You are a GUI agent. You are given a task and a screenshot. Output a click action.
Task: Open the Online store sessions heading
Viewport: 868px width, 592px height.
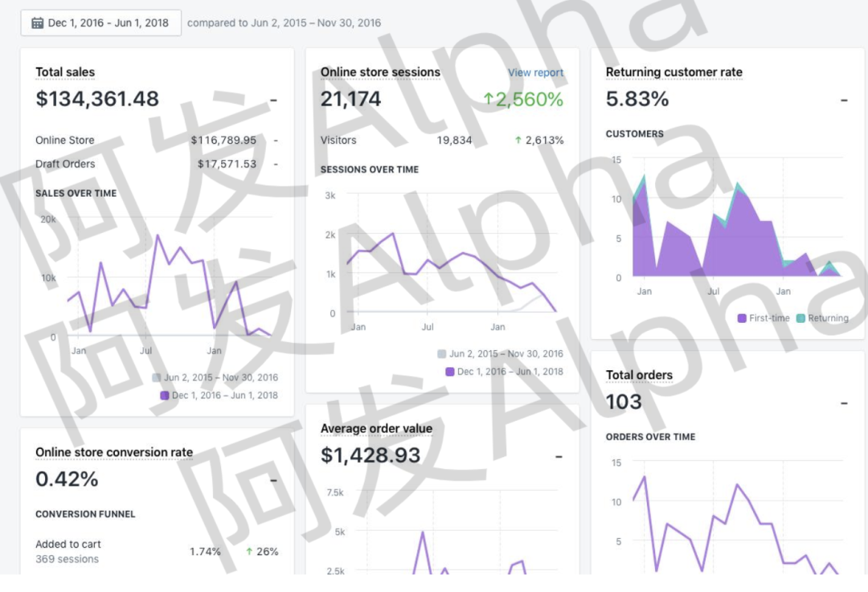380,72
